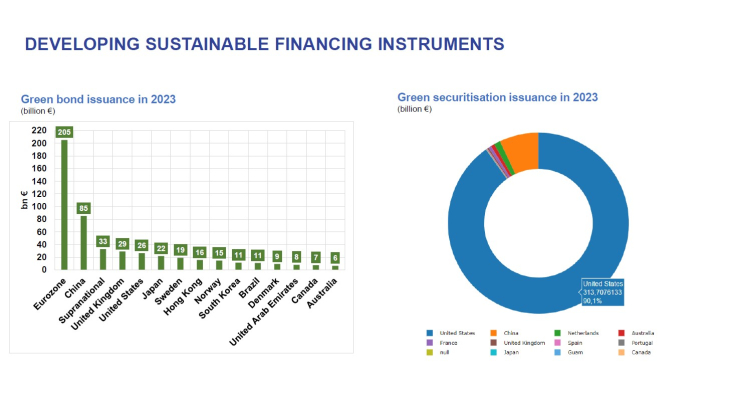Click the '85' value label

[83, 208]
